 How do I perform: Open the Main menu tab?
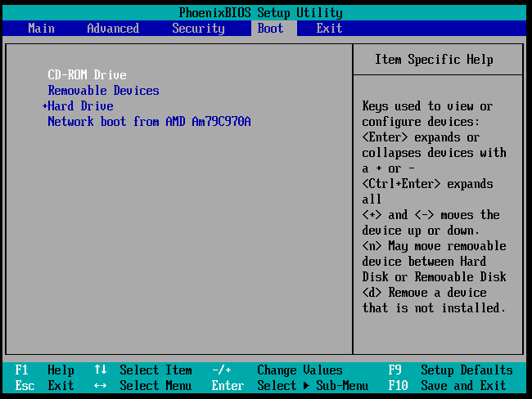42,28
